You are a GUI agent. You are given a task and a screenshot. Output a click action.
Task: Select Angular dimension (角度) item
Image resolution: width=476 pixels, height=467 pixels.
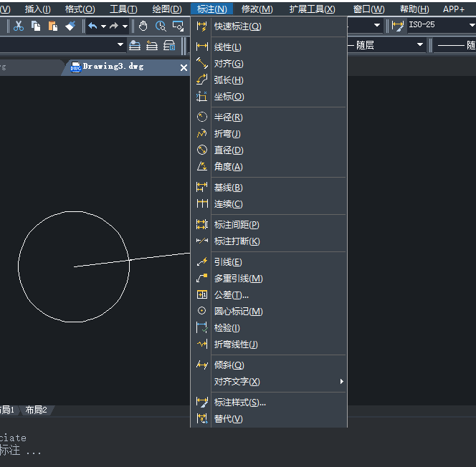[x=228, y=167]
